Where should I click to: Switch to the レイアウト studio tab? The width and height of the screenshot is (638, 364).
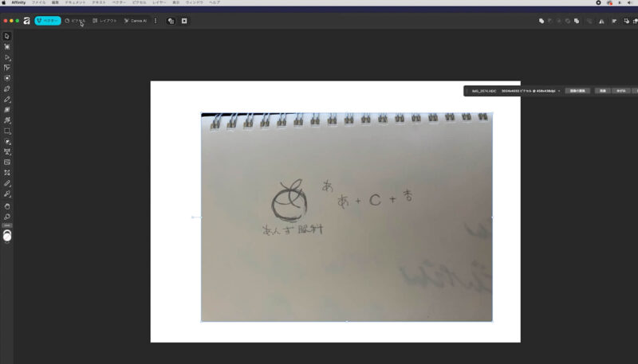(x=104, y=21)
